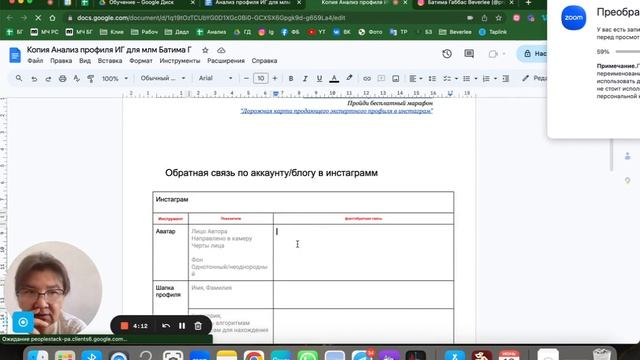Viewport: 640px width, 360px height.
Task: Pause the screen recording
Action: [182, 326]
